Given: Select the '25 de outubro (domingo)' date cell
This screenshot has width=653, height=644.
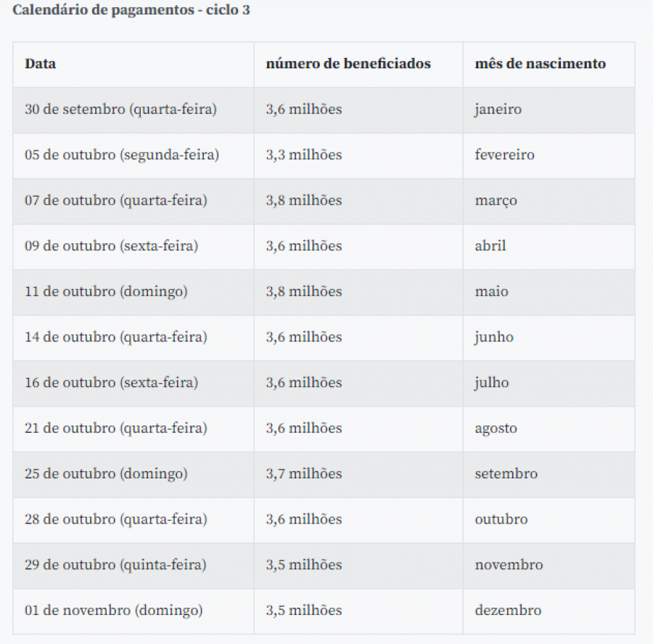Looking at the screenshot, I should coord(134,475).
